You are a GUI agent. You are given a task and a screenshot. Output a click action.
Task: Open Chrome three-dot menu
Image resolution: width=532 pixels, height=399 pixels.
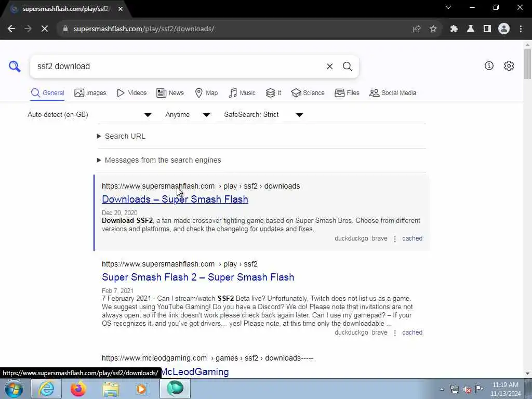click(x=521, y=29)
